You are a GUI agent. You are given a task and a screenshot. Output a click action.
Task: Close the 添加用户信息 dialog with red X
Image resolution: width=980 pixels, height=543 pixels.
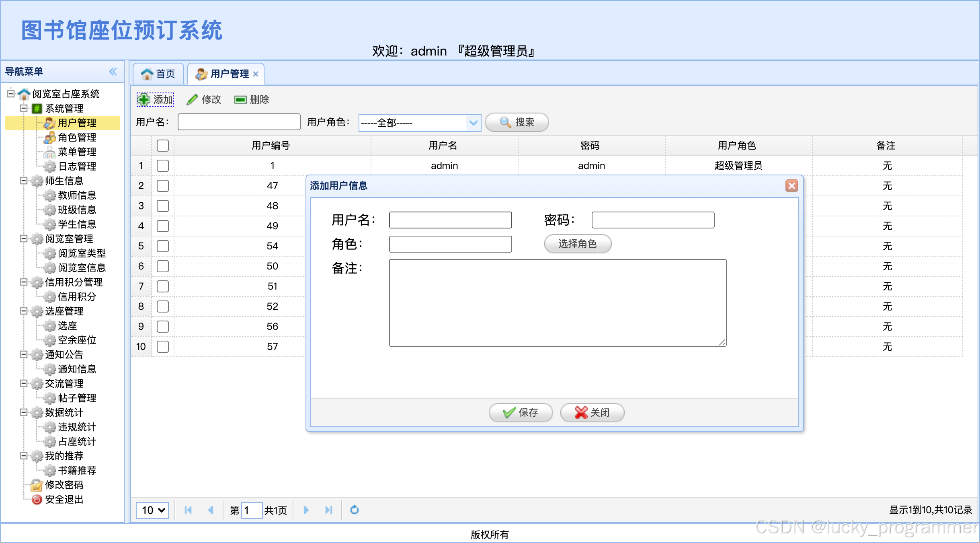[x=791, y=185]
